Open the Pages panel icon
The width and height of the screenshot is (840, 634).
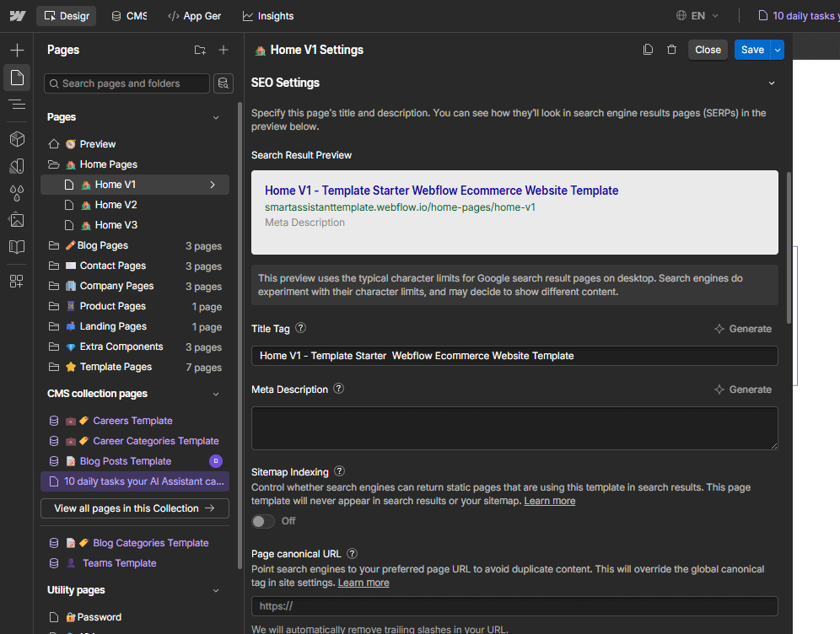click(x=17, y=78)
